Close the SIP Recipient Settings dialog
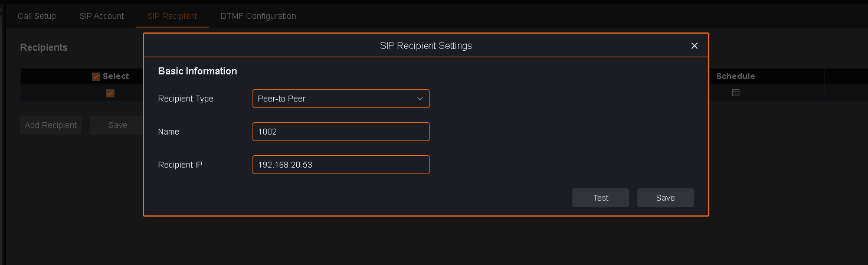Image resolution: width=868 pixels, height=265 pixels. (x=695, y=45)
